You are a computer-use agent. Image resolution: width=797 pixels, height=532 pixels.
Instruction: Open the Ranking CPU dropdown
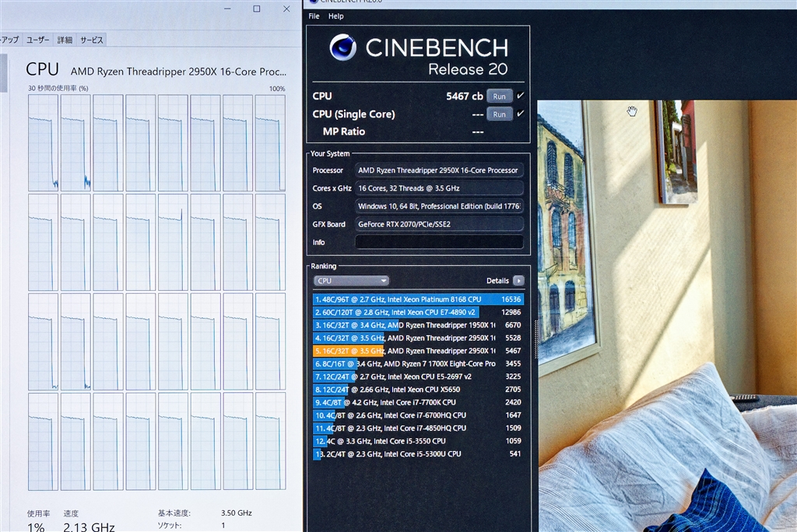(x=351, y=281)
